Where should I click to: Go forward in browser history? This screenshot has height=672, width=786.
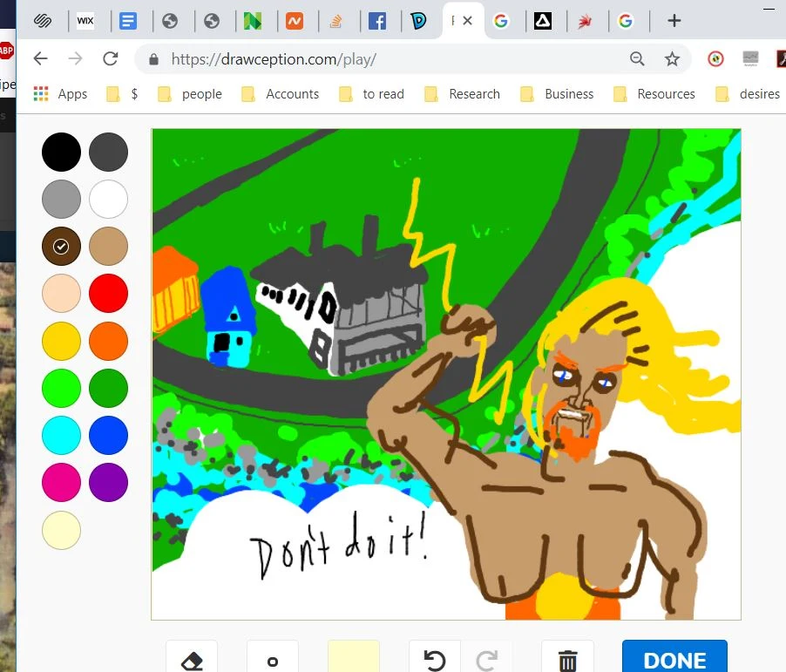pyautogui.click(x=75, y=58)
